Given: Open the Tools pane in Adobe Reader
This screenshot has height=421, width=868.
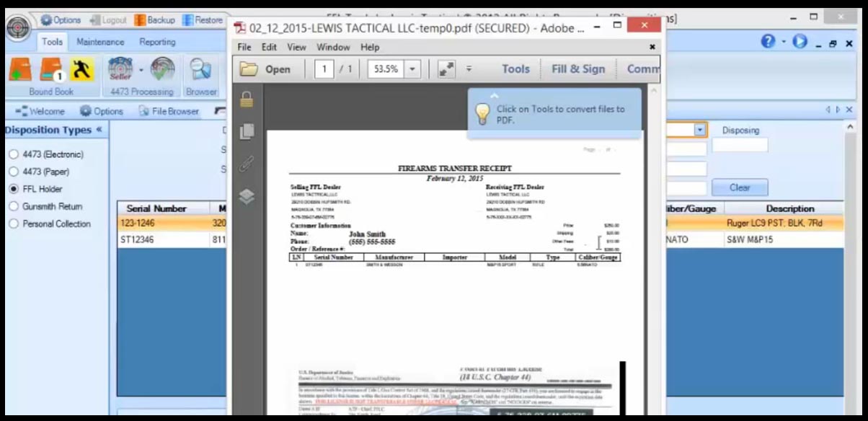Looking at the screenshot, I should click(515, 69).
